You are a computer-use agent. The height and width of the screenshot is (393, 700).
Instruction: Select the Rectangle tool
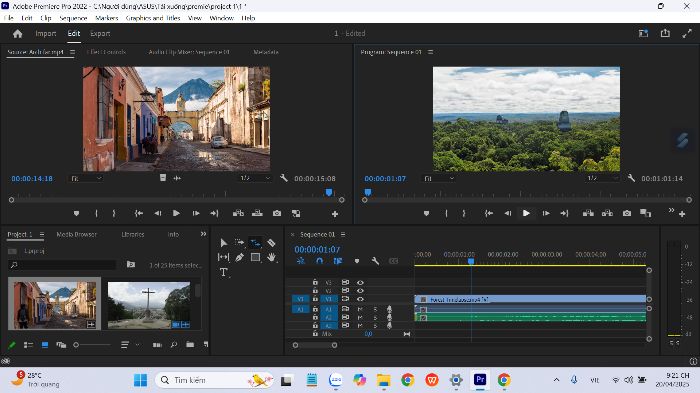[255, 257]
